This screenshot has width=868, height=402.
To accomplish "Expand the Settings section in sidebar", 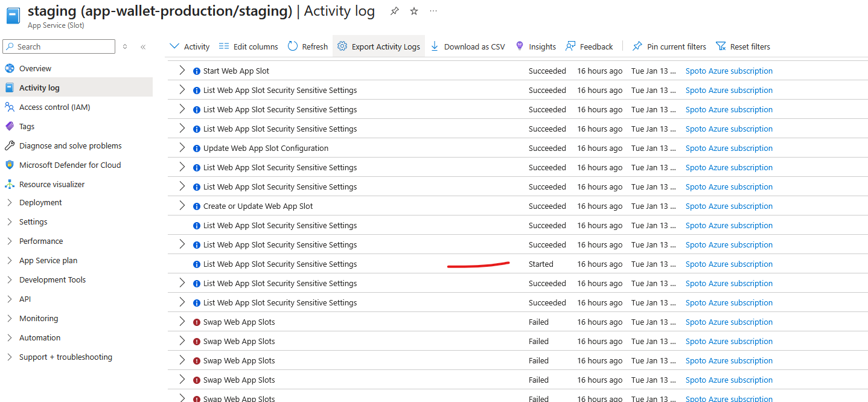I will (x=9, y=222).
